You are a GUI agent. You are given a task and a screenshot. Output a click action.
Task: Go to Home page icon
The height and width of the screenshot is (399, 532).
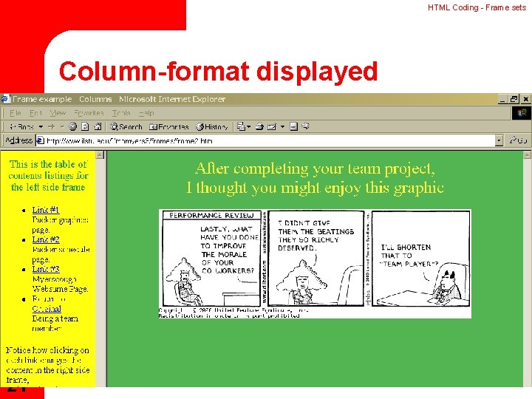(98, 126)
